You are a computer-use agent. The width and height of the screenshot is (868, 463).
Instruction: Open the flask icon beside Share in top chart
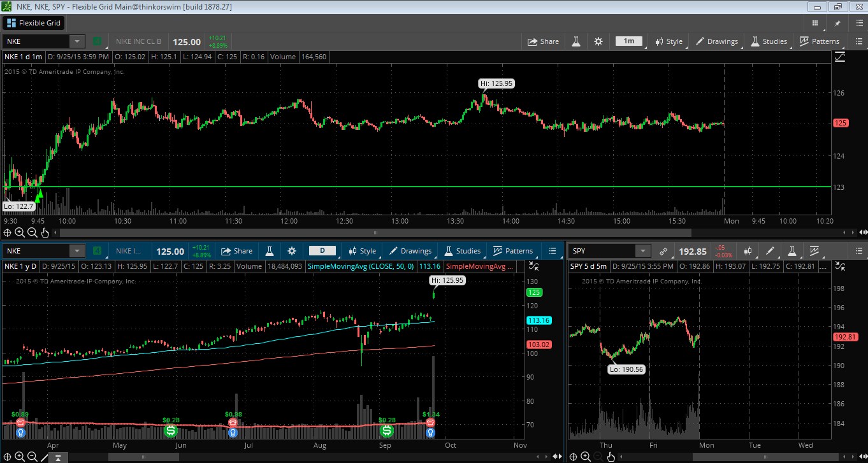[x=576, y=41]
